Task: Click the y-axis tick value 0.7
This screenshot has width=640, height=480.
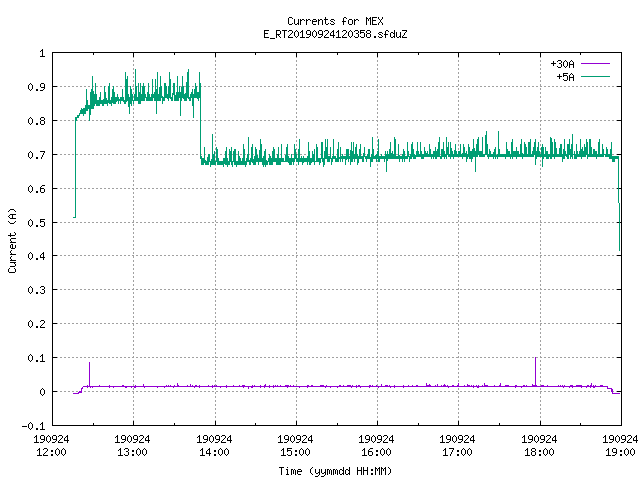Action: coord(36,155)
